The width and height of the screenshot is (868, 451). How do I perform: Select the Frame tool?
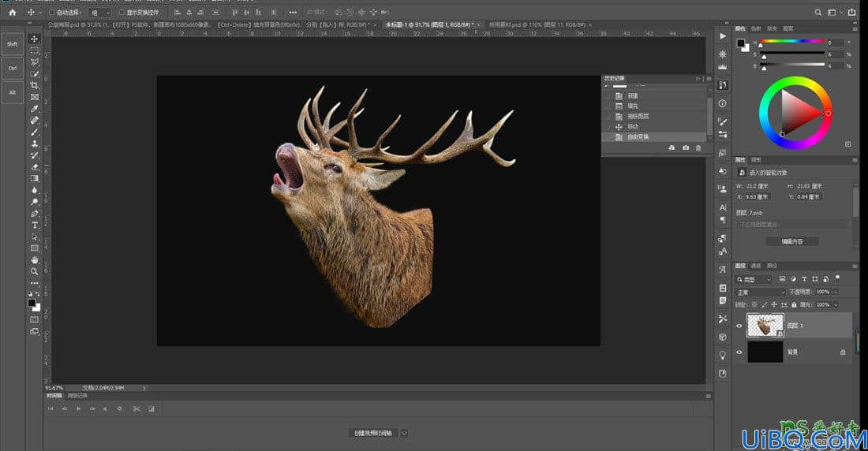click(x=34, y=97)
